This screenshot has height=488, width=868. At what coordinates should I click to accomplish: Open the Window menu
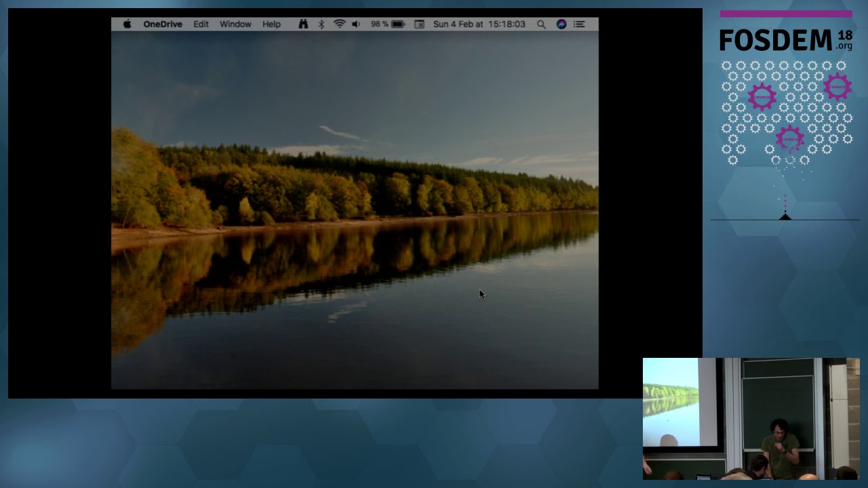(235, 24)
